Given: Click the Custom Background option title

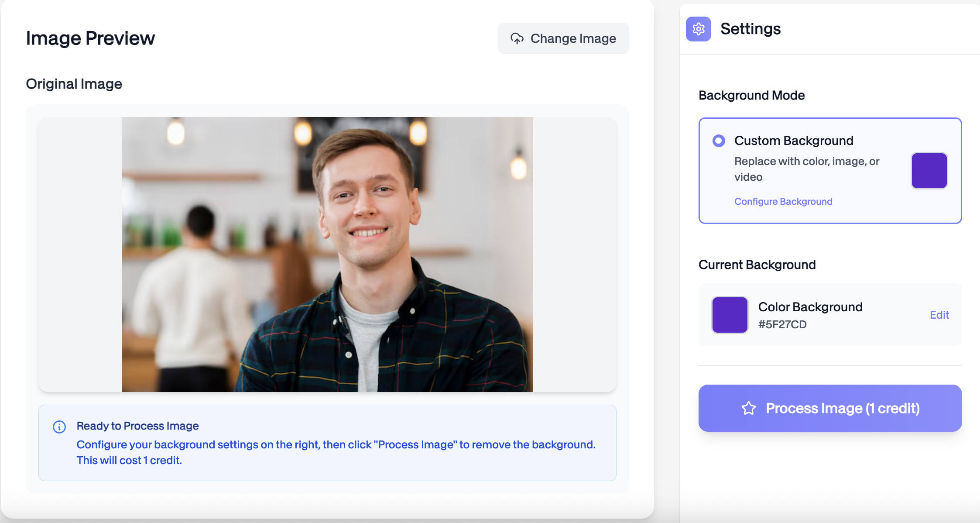Looking at the screenshot, I should tap(793, 141).
